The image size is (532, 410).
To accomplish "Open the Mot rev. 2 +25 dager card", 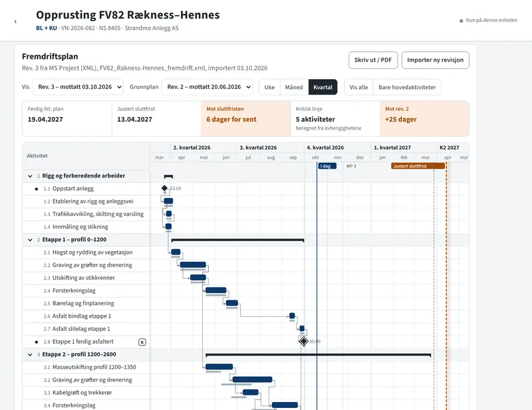I will pyautogui.click(x=424, y=119).
